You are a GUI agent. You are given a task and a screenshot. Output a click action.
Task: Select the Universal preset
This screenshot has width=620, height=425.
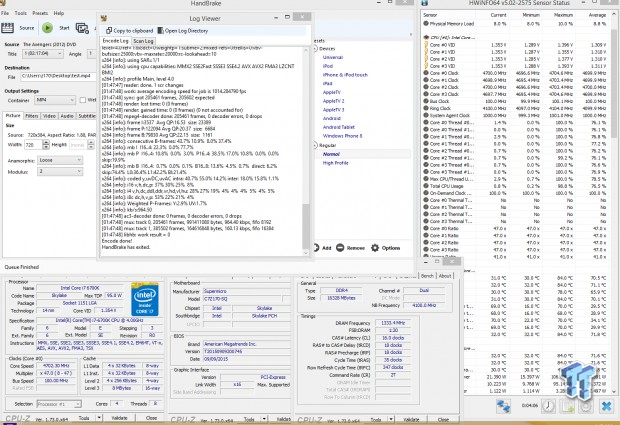[333, 57]
